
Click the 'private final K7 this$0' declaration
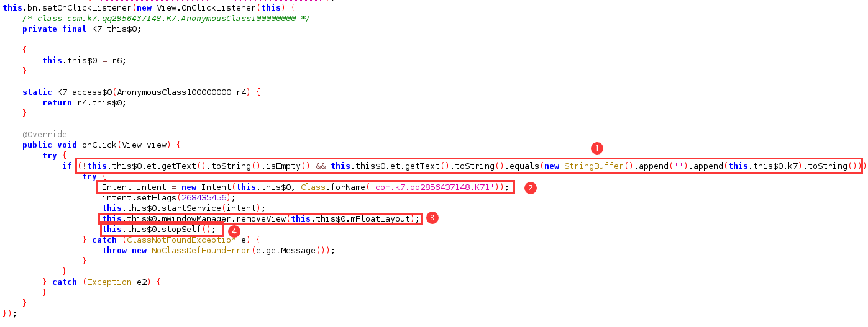tap(81, 29)
